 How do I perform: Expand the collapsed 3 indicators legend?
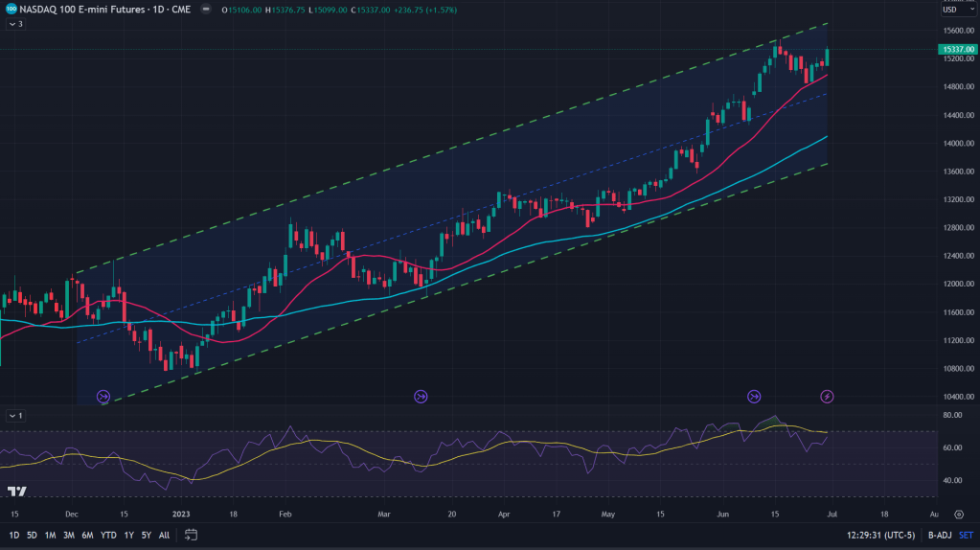tap(14, 23)
